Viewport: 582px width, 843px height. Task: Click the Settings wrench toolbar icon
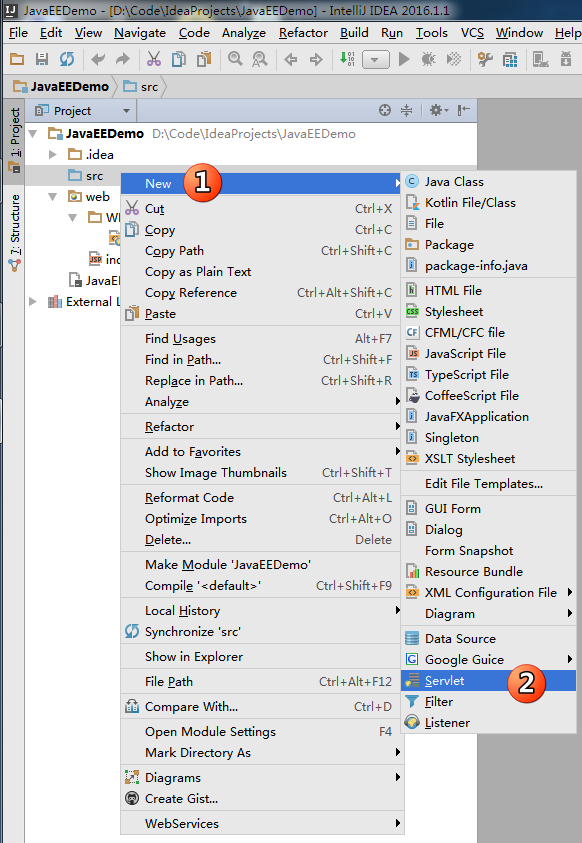pyautogui.click(x=485, y=59)
